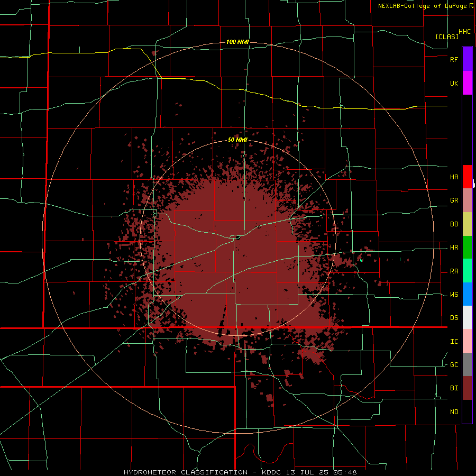The height and width of the screenshot is (476, 476).
Task: Click the ND black legend swatch
Action: pyautogui.click(x=467, y=411)
